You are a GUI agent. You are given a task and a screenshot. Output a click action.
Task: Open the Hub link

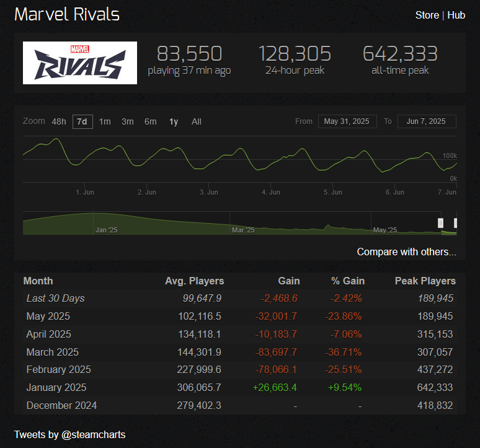click(456, 15)
